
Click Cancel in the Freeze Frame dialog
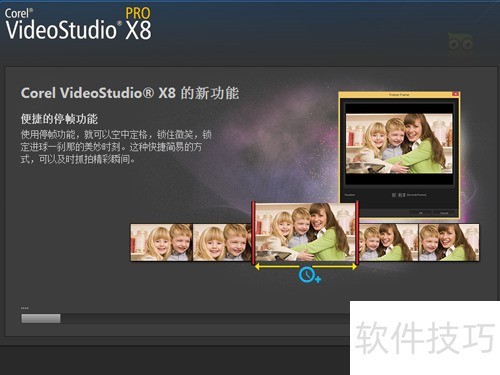tap(444, 213)
